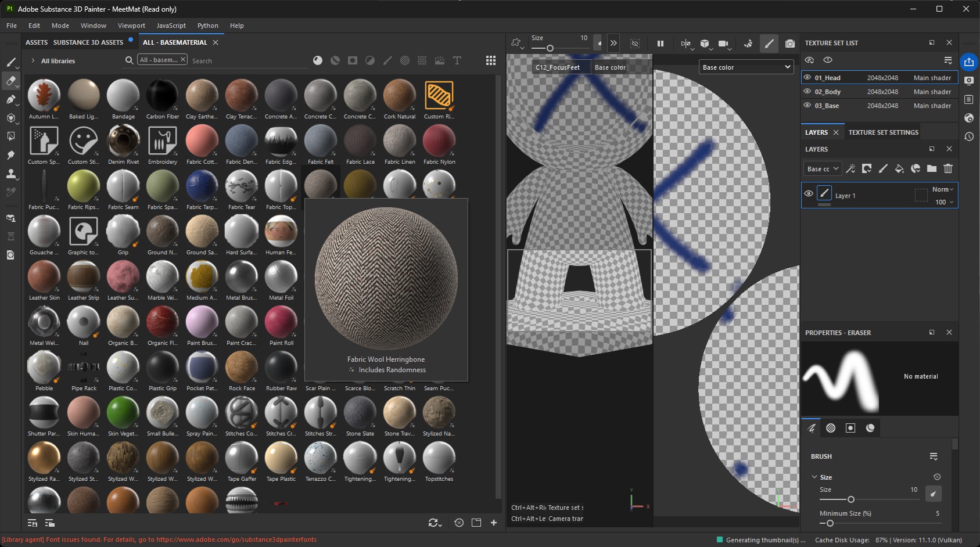Open the Base color channel dropdown in viewport
The height and width of the screenshot is (547, 980).
pyautogui.click(x=746, y=67)
